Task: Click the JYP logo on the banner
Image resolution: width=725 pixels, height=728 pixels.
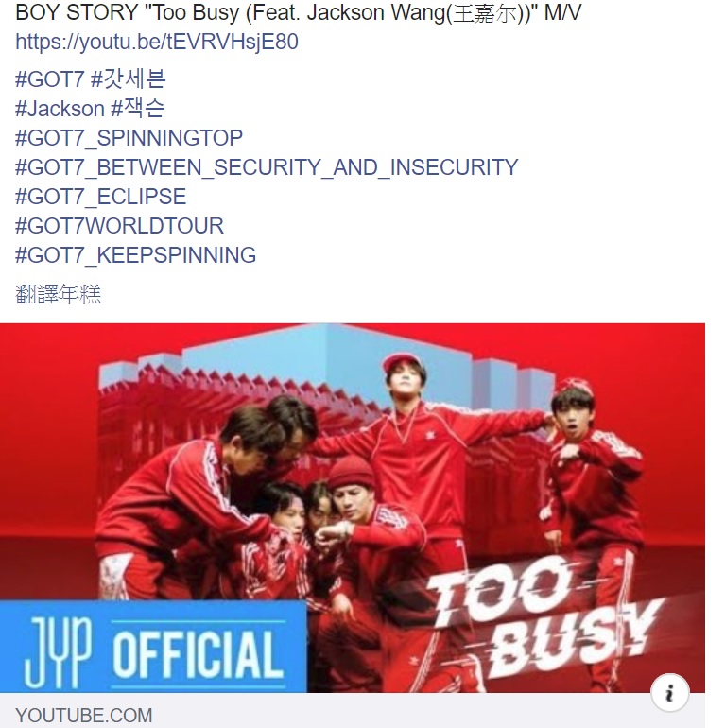Action: point(59,650)
